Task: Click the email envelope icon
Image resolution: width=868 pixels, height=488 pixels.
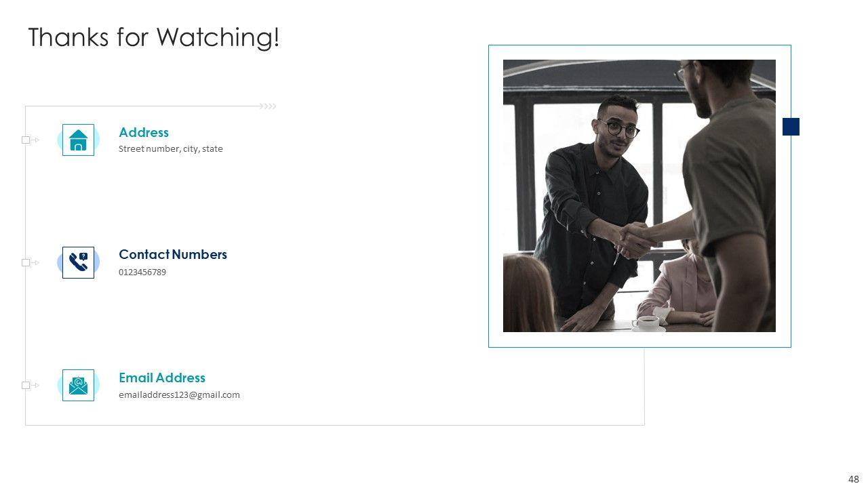Action: (x=78, y=385)
